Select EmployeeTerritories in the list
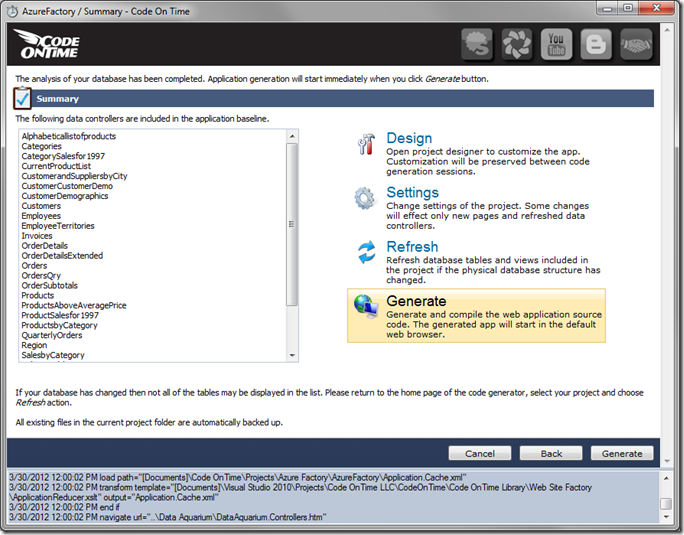Screen dimensions: 684x535 58,226
